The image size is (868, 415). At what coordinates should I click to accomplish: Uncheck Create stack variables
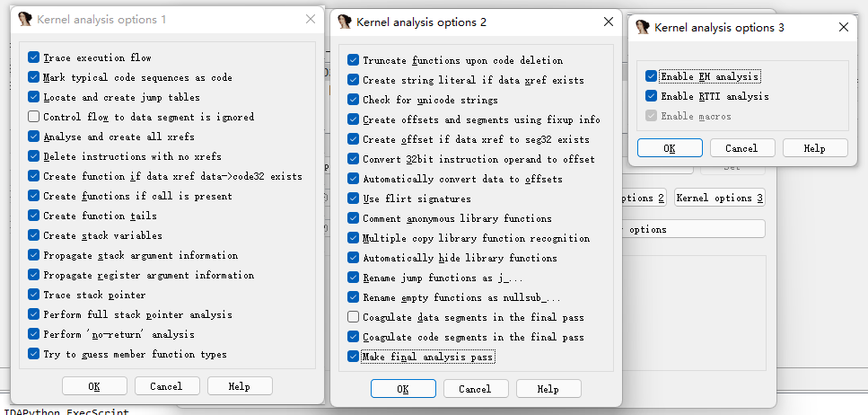34,235
